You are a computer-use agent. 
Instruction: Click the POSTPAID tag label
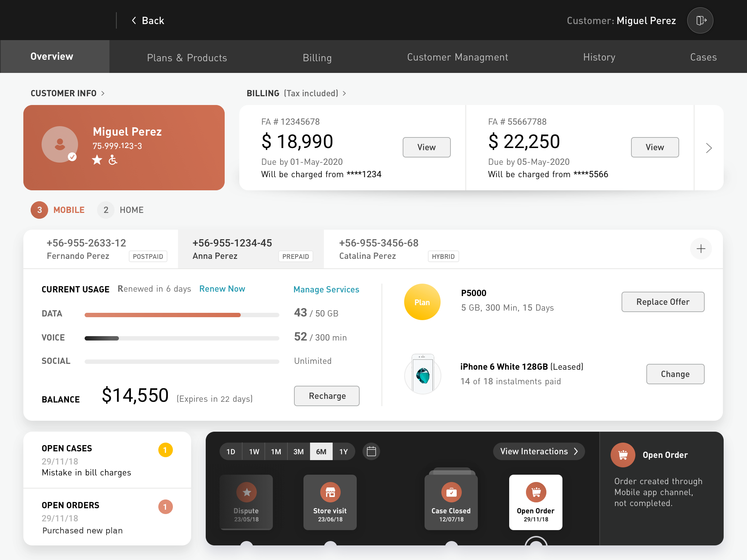point(148,256)
